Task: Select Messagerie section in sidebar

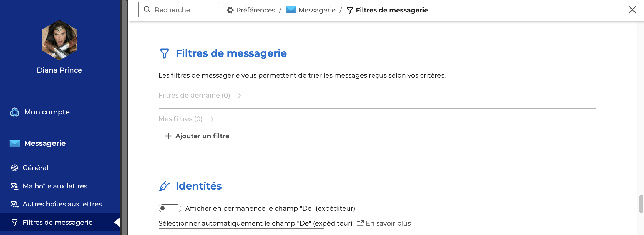Action: pyautogui.click(x=45, y=143)
